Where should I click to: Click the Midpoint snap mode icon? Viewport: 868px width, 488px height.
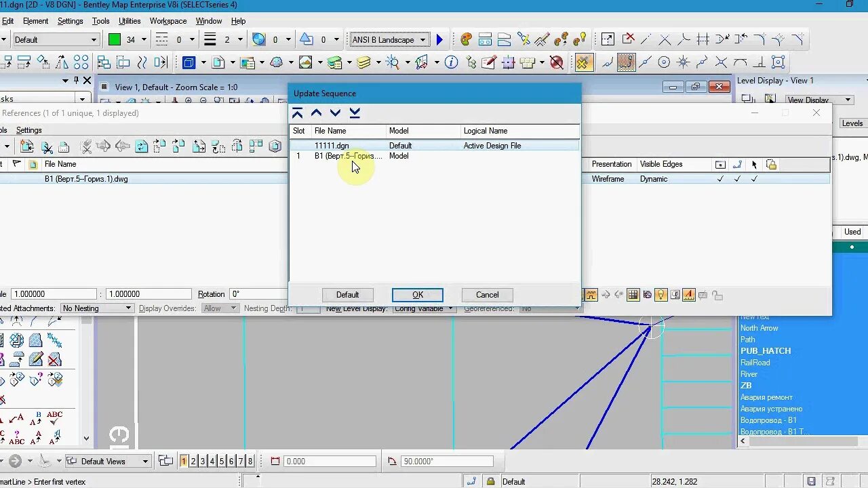tap(645, 62)
